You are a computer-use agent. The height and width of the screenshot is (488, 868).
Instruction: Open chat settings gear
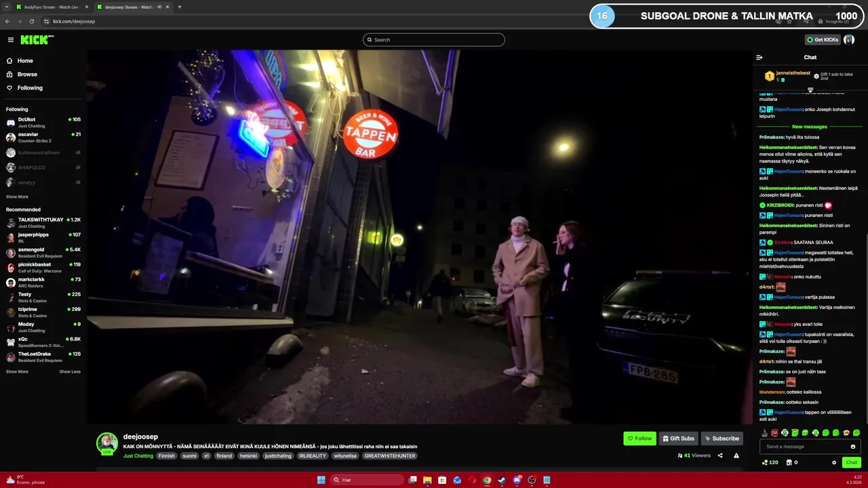point(834,462)
